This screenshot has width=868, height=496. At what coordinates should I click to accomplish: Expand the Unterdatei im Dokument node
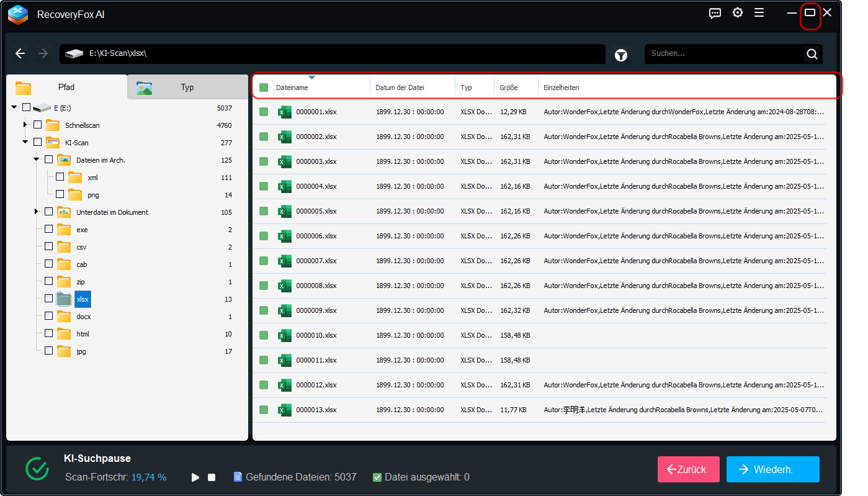click(37, 212)
